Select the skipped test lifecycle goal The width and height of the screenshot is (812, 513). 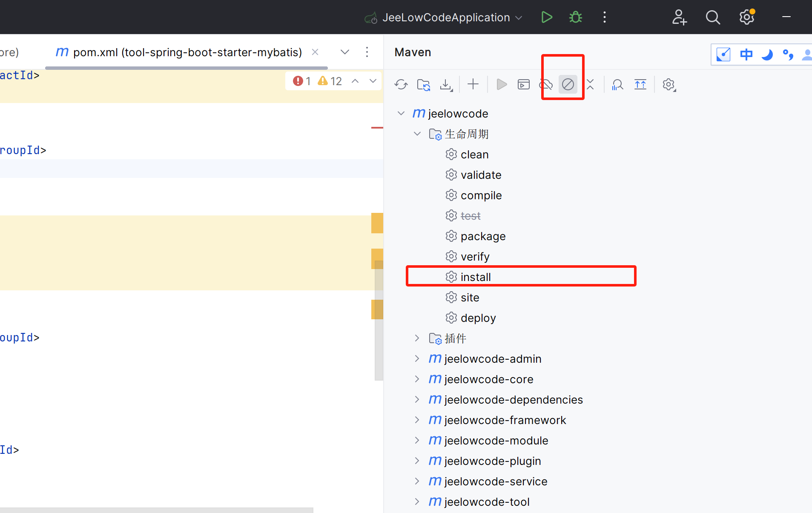470,215
